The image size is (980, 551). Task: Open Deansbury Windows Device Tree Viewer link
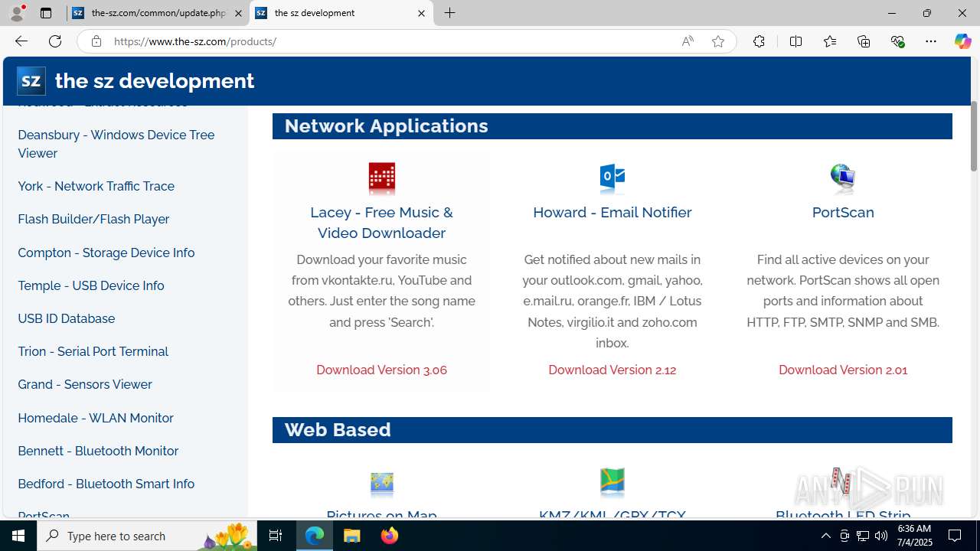click(x=116, y=144)
